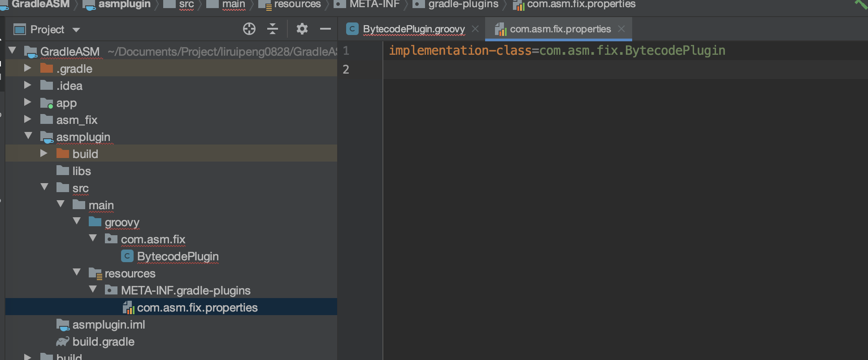868x360 pixels.
Task: Select the BytecodePlugin class in the tree
Action: click(178, 256)
